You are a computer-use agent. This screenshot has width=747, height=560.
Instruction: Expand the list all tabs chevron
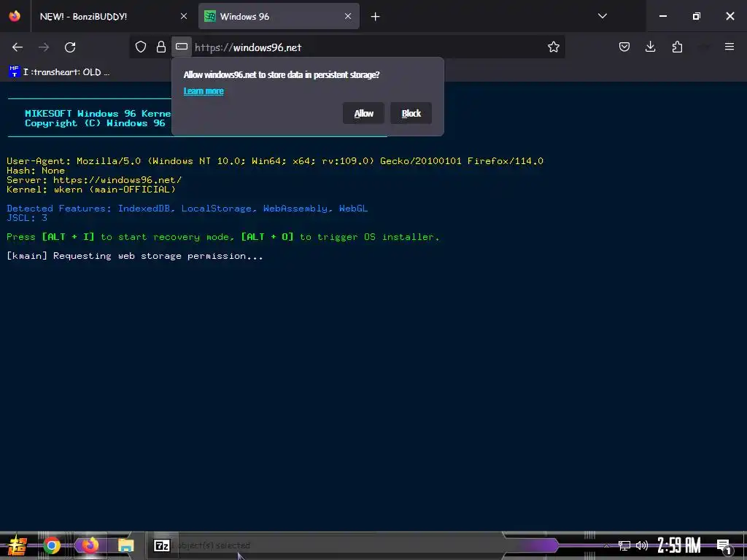pos(602,16)
